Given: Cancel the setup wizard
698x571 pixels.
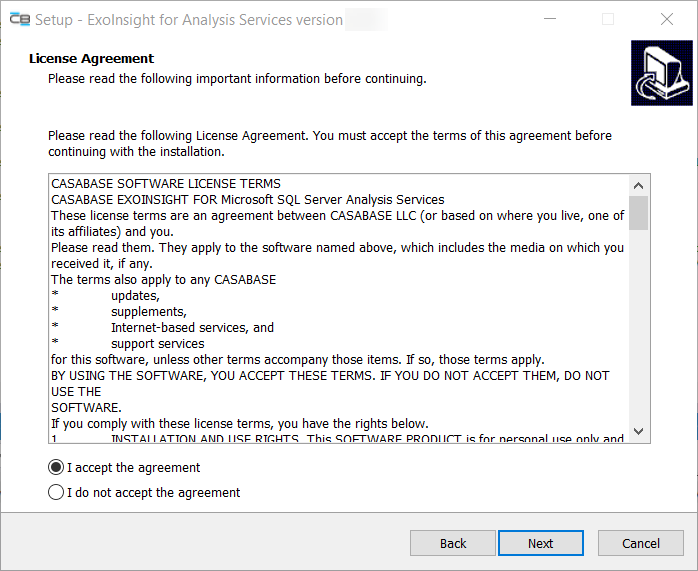Looking at the screenshot, I should click(x=640, y=543).
